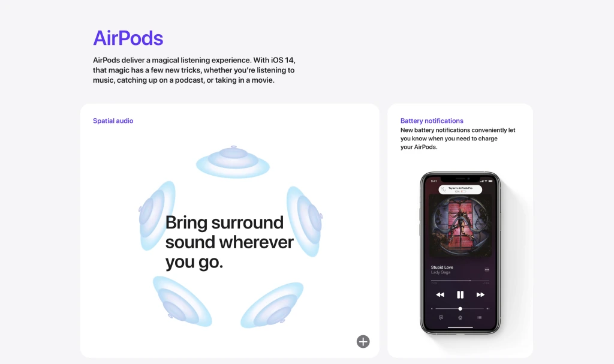Click the top speaker illustration
Viewport: 614px width, 364px height.
pyautogui.click(x=233, y=162)
